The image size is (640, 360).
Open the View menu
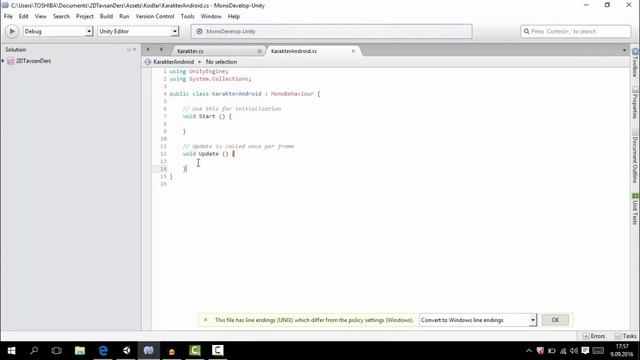(x=40, y=16)
